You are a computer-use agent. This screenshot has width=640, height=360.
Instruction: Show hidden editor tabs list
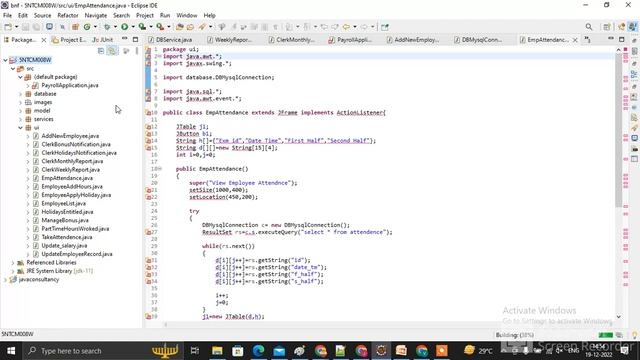pos(587,40)
